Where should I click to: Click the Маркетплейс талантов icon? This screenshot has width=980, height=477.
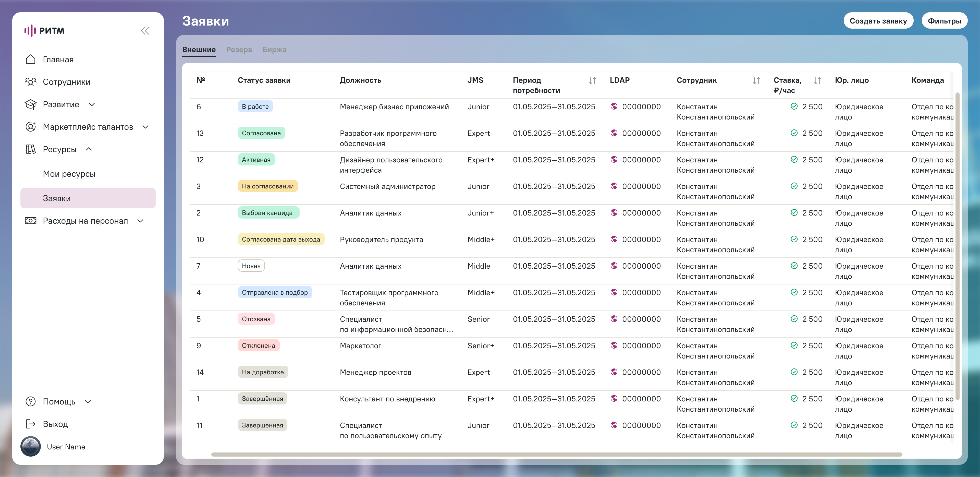tap(30, 127)
